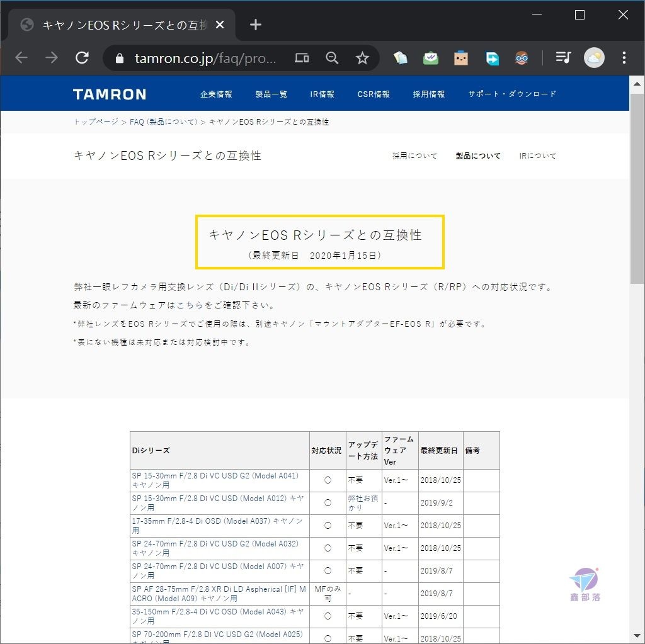Image resolution: width=645 pixels, height=644 pixels.
Task: Click the tamron.co.jp address bar
Action: (x=205, y=59)
